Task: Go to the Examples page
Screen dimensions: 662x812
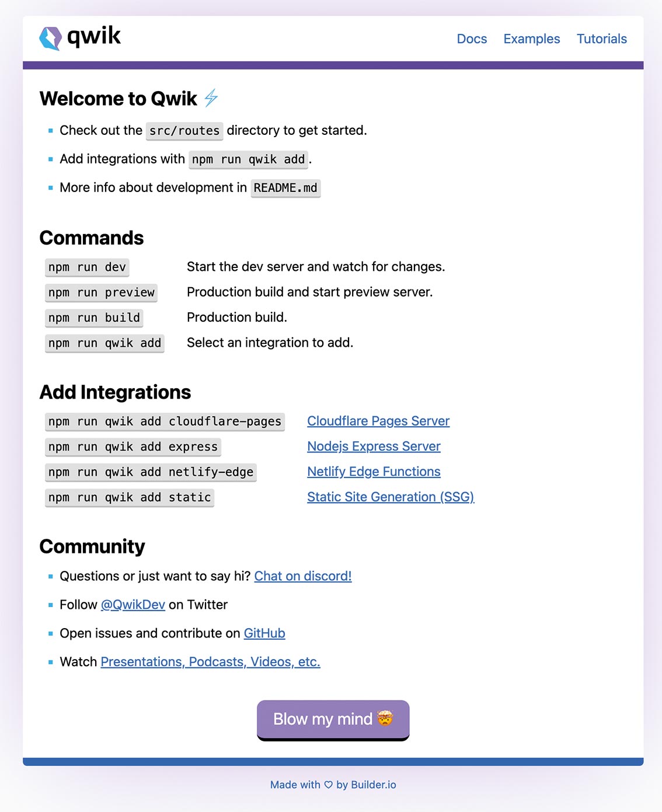Action: [531, 39]
